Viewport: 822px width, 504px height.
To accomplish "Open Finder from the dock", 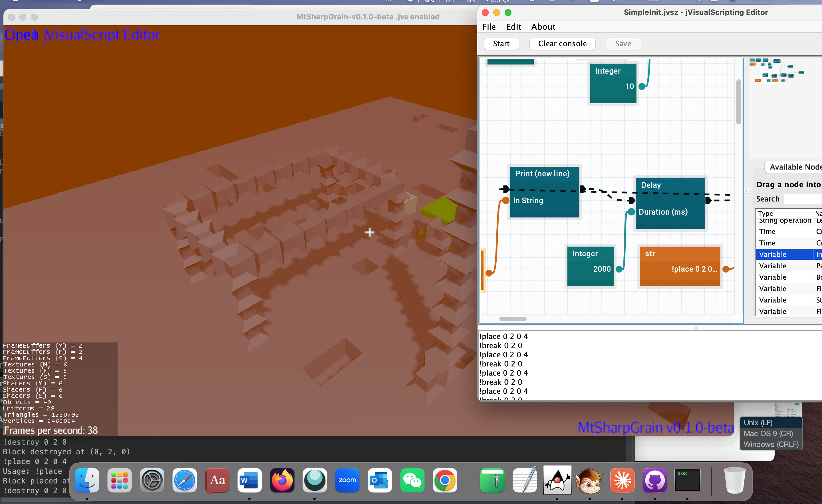I will click(x=87, y=480).
